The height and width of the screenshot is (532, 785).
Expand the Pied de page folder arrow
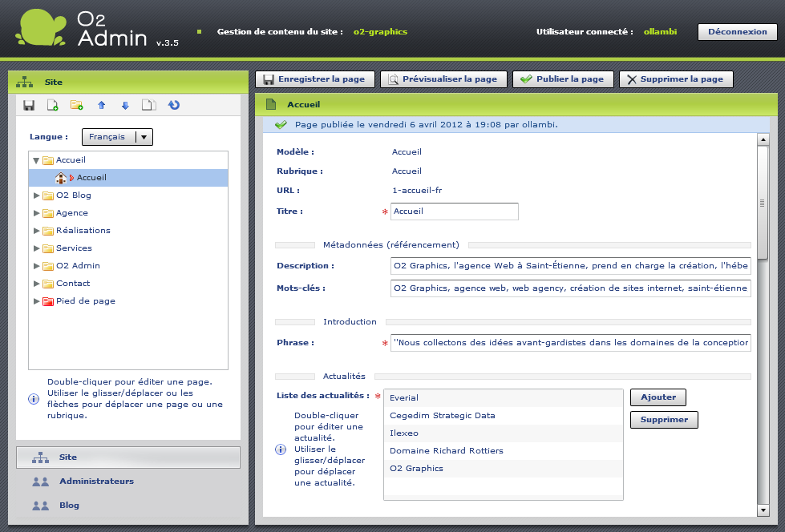[x=36, y=300]
